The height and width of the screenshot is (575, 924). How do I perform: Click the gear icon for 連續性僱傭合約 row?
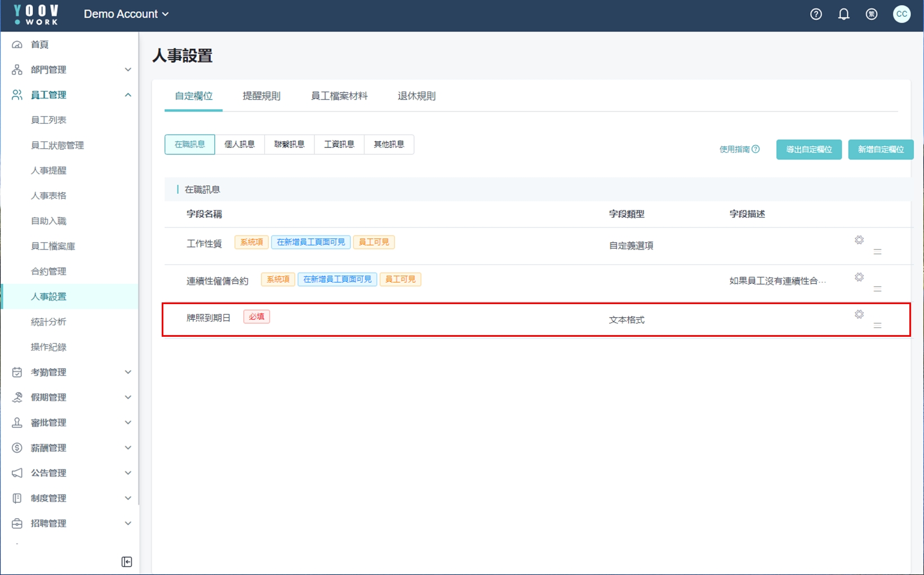click(859, 277)
